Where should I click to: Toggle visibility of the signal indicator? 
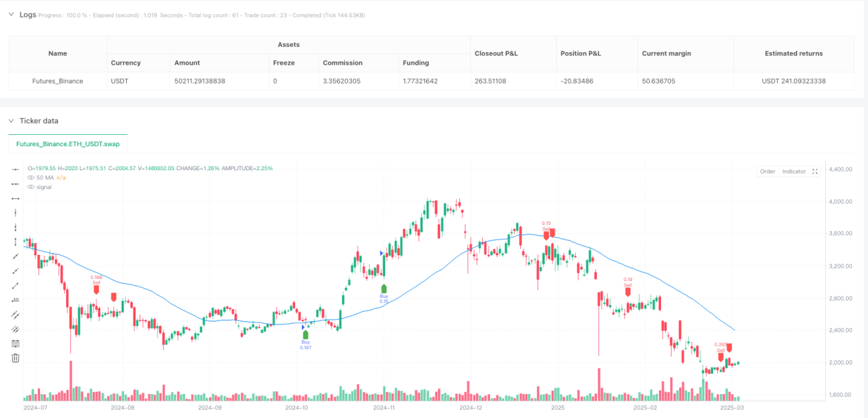tap(31, 187)
